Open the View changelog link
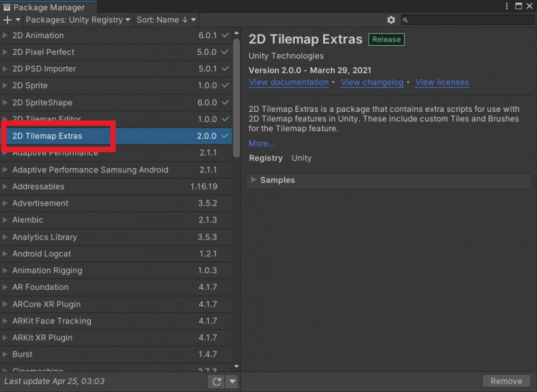The height and width of the screenshot is (392, 537). 372,82
